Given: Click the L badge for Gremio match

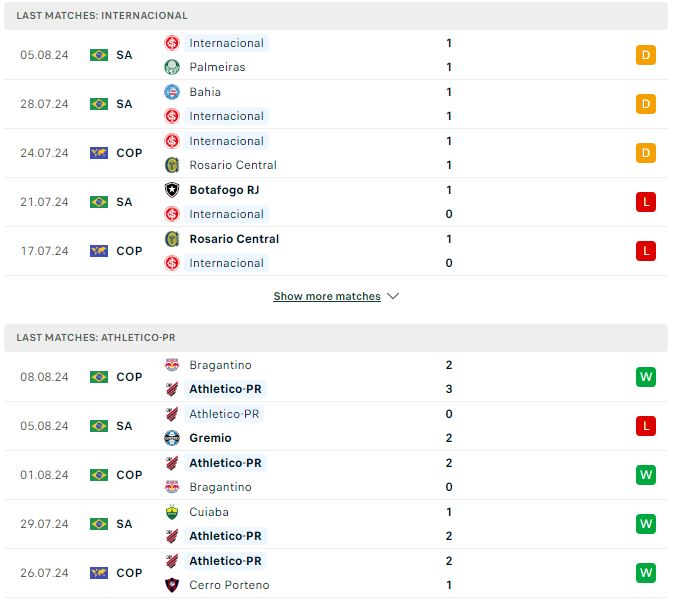Looking at the screenshot, I should (x=646, y=426).
